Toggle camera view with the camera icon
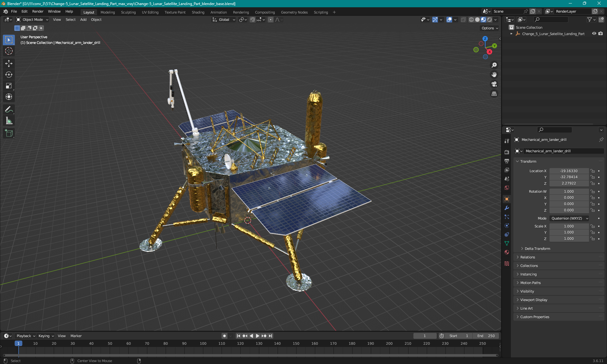607x364 pixels. coord(494,84)
